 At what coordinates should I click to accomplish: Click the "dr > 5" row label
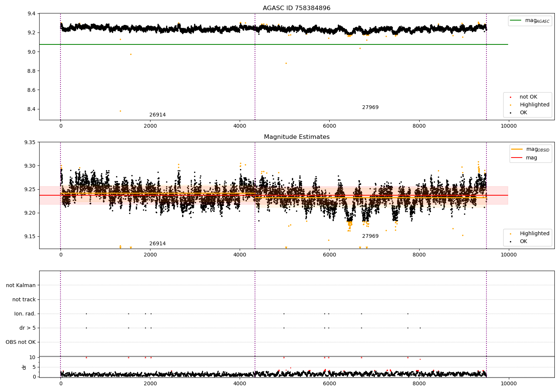point(28,328)
